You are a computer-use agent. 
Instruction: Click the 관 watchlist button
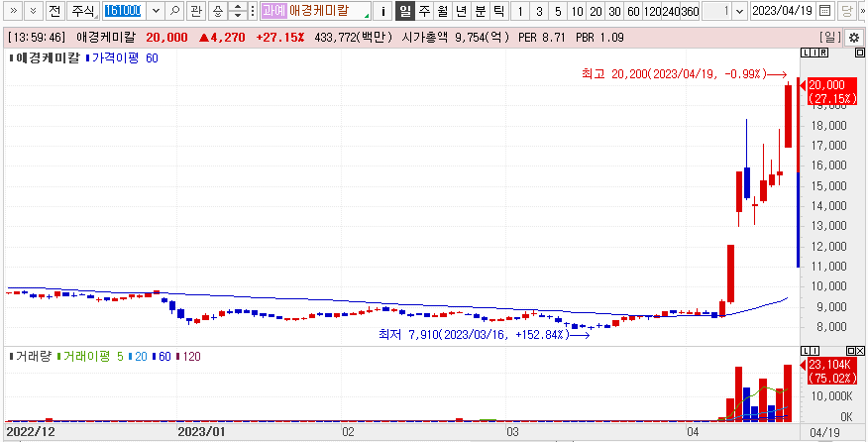point(195,11)
